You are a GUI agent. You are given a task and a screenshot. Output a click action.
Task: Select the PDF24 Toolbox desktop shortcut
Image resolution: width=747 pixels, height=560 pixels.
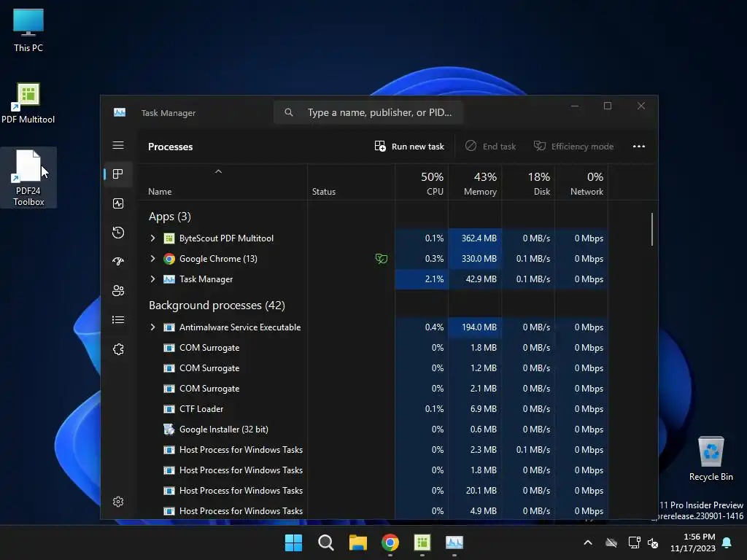28,178
